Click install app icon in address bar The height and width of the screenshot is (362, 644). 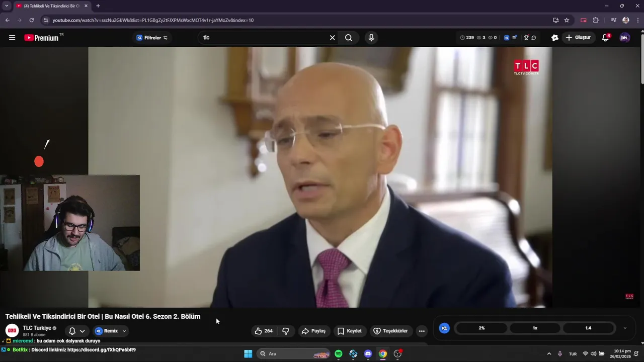555,20
